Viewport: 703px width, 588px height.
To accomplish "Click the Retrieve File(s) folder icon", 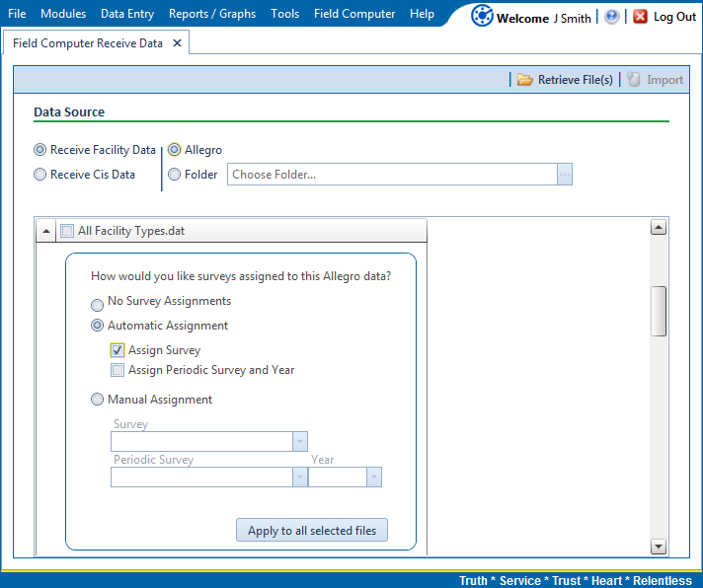I will click(524, 80).
